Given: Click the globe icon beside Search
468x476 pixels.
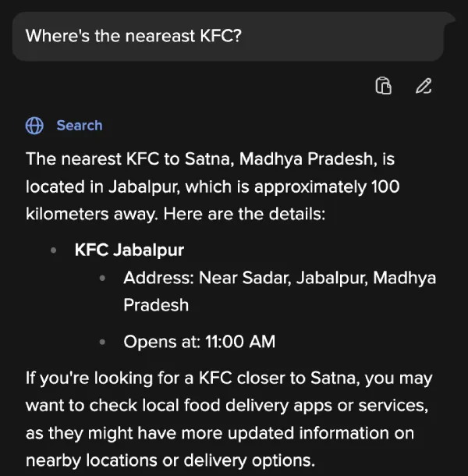Looking at the screenshot, I should tap(34, 126).
